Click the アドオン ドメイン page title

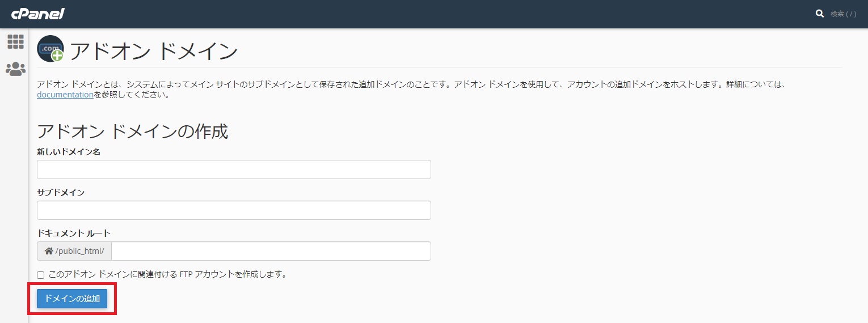click(x=154, y=52)
